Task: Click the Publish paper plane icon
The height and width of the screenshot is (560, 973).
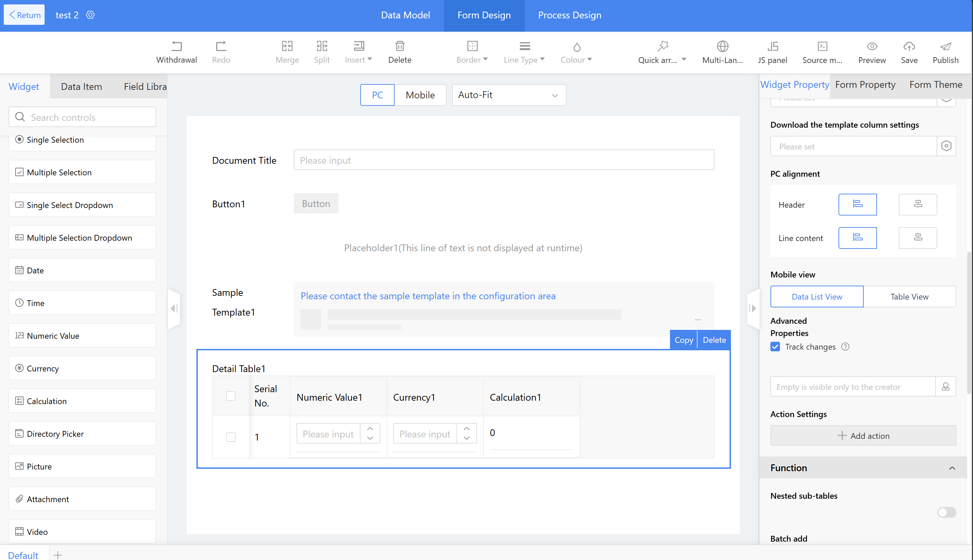Action: click(945, 47)
